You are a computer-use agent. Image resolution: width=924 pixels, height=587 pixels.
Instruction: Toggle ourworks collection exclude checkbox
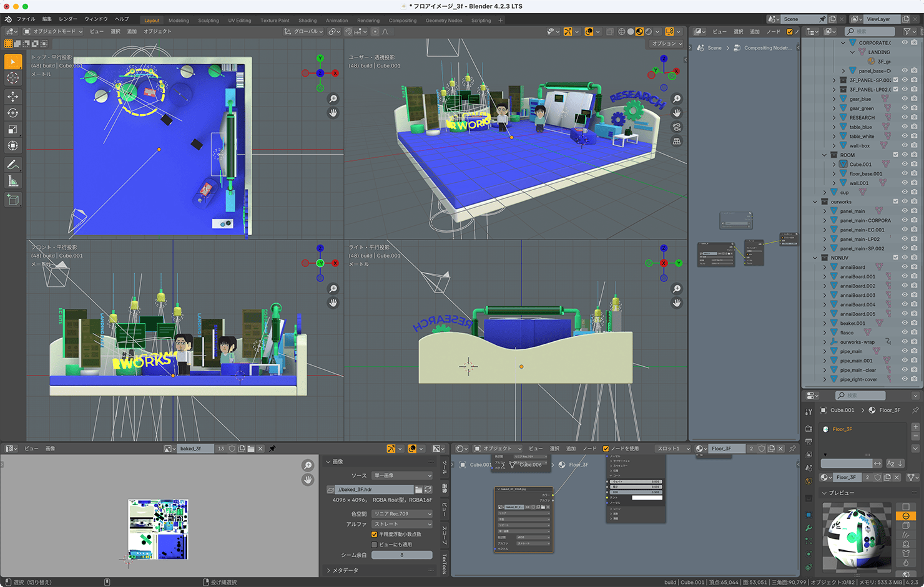coord(896,201)
